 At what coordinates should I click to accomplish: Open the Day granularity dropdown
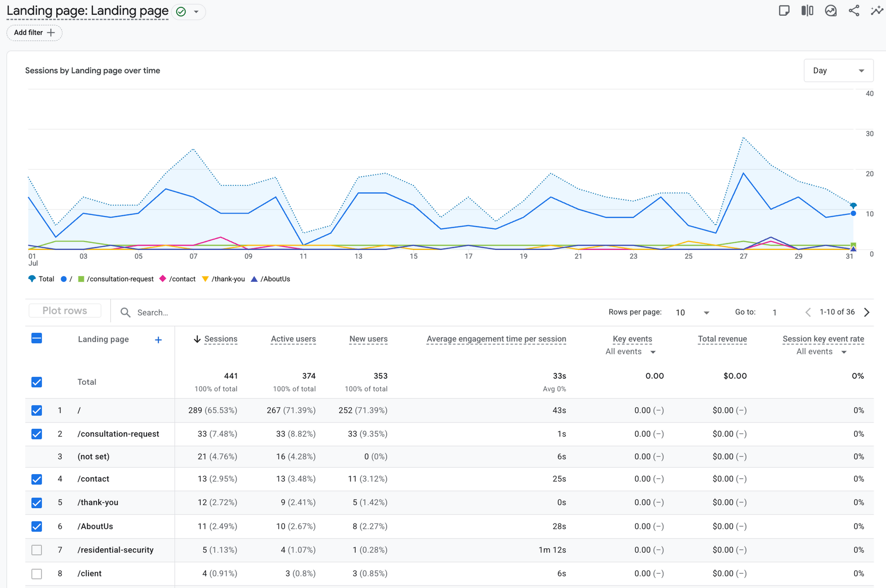pos(838,71)
